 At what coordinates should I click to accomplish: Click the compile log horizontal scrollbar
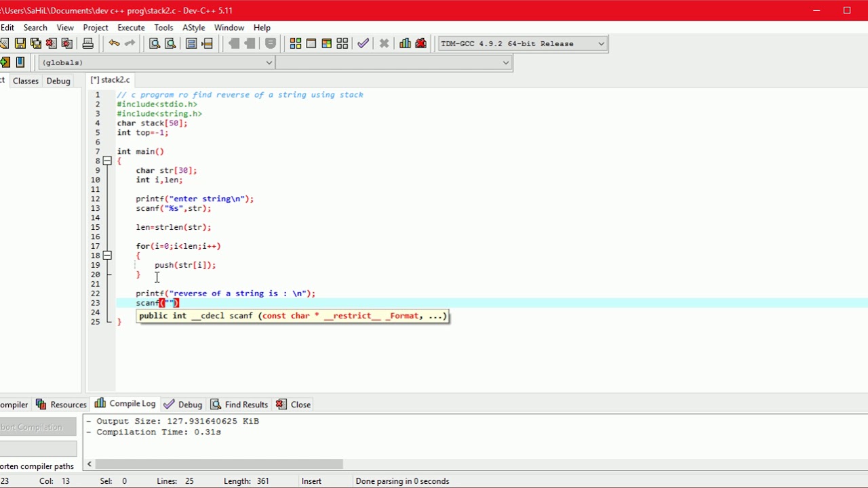point(219,464)
